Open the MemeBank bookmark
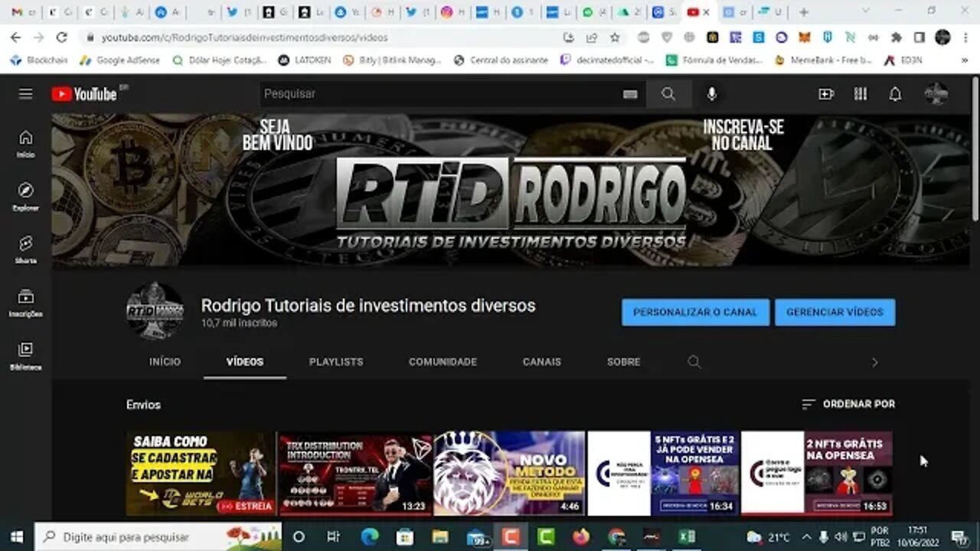Screen dimensions: 980x551 click(x=823, y=60)
